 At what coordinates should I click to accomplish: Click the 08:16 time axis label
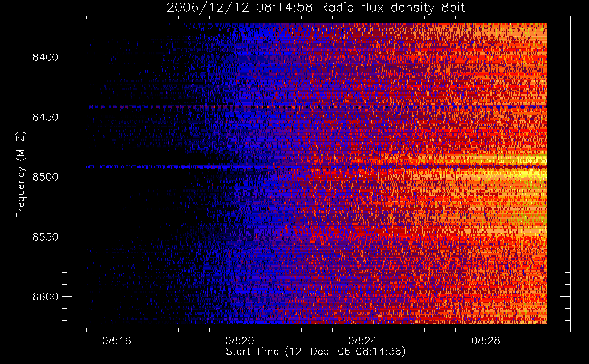[116, 341]
